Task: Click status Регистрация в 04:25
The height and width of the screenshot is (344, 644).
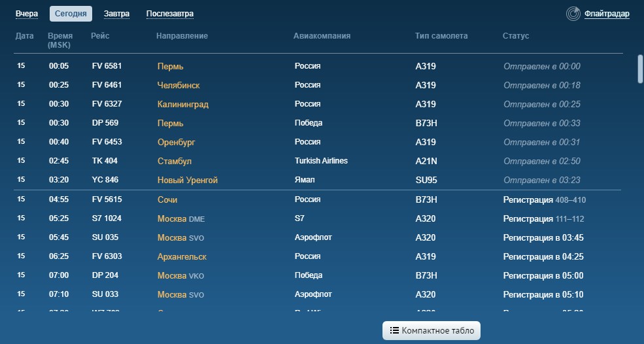Action: tap(543, 256)
